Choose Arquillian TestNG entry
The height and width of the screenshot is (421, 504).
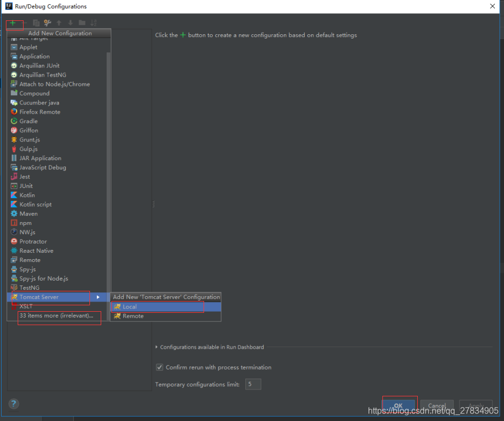coord(57,75)
